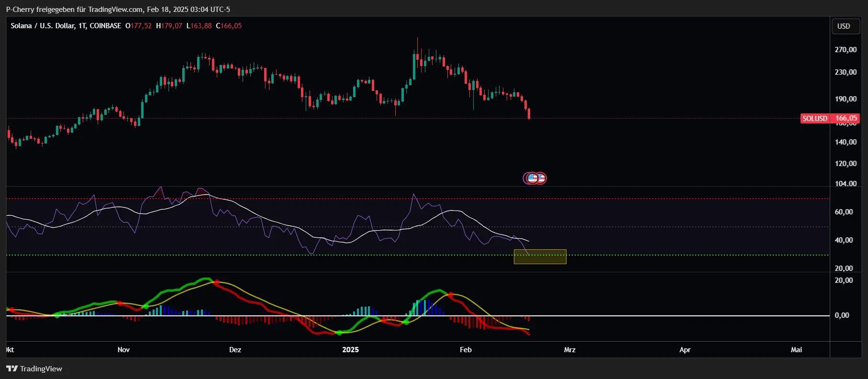Click the half-covered US flag event marker

point(542,178)
